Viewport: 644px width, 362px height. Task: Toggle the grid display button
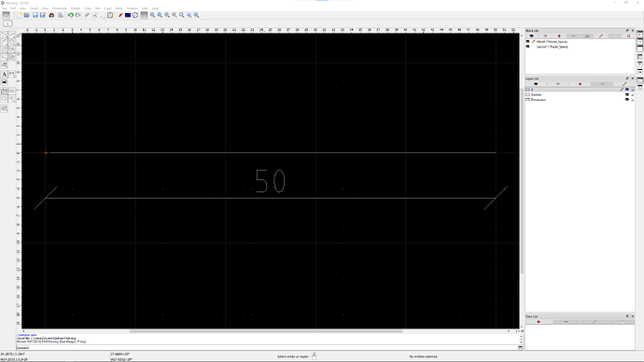[144, 15]
